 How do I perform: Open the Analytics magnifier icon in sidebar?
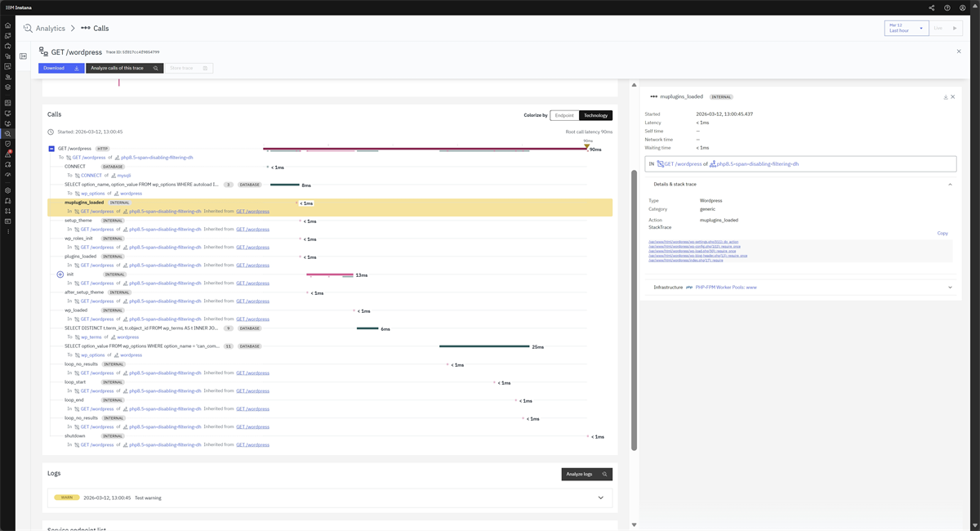coord(7,133)
